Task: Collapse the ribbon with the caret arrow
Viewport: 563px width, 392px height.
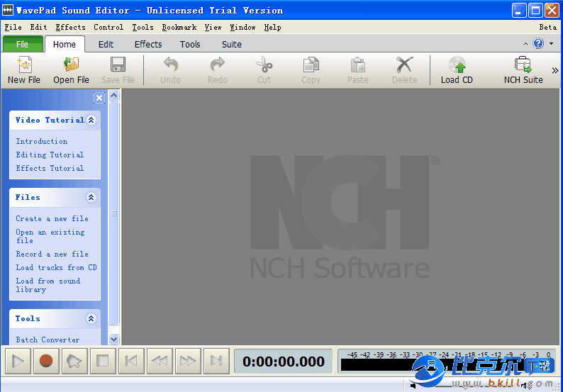Action: (525, 44)
